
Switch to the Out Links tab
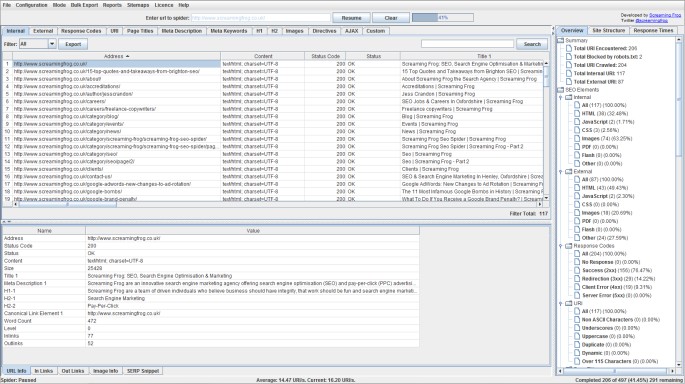73,371
